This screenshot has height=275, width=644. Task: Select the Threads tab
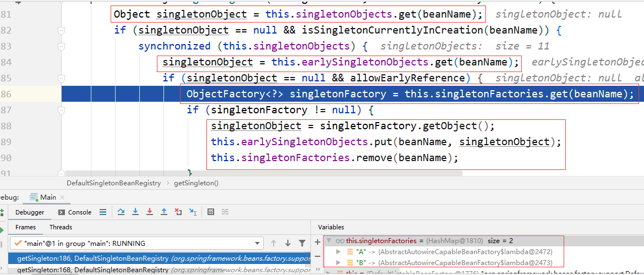click(x=61, y=227)
